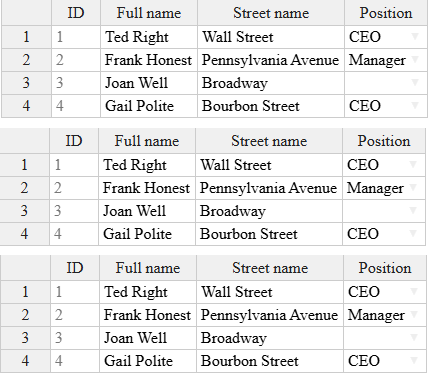Select top-left corner header of first table
Image resolution: width=428 pixels, height=377 pixels.
point(26,13)
